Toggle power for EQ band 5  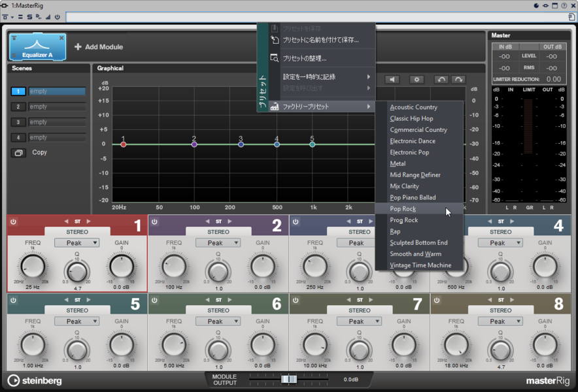click(x=13, y=301)
